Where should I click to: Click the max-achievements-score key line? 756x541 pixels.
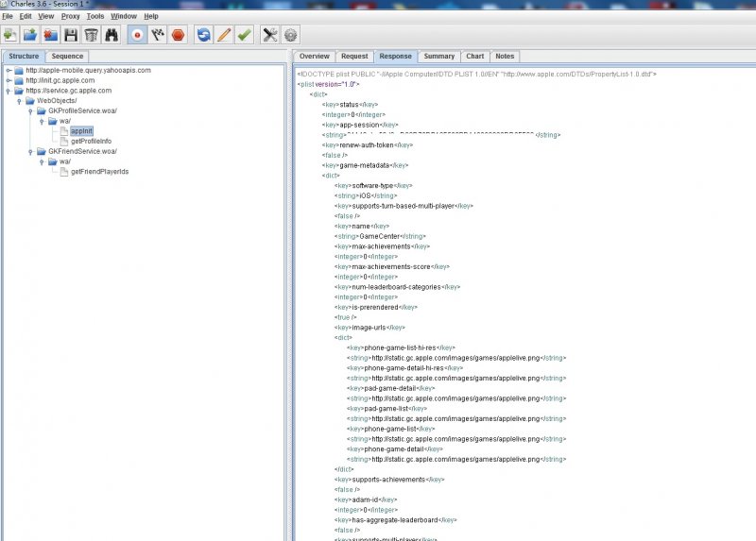[392, 267]
